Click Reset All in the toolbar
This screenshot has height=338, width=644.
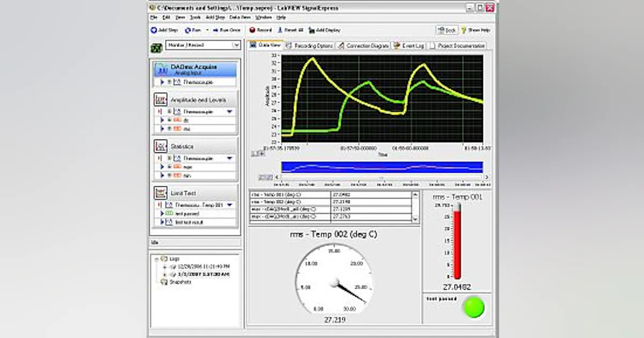pos(290,30)
